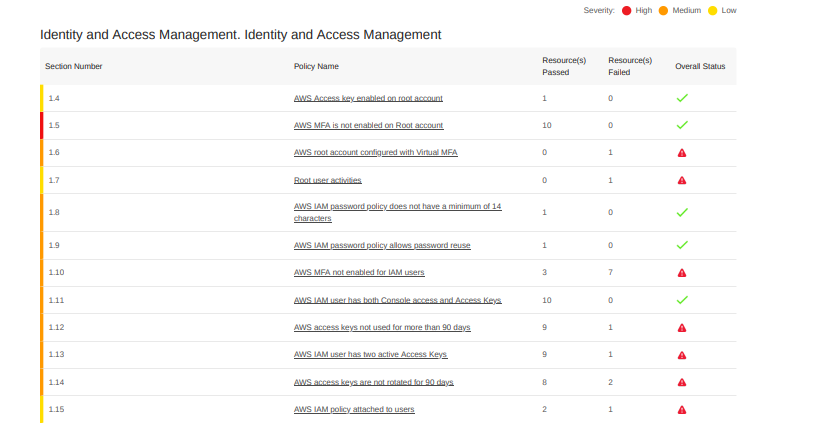Select section number 1.13 cell
Image resolution: width=815 pixels, height=423 pixels.
click(56, 354)
